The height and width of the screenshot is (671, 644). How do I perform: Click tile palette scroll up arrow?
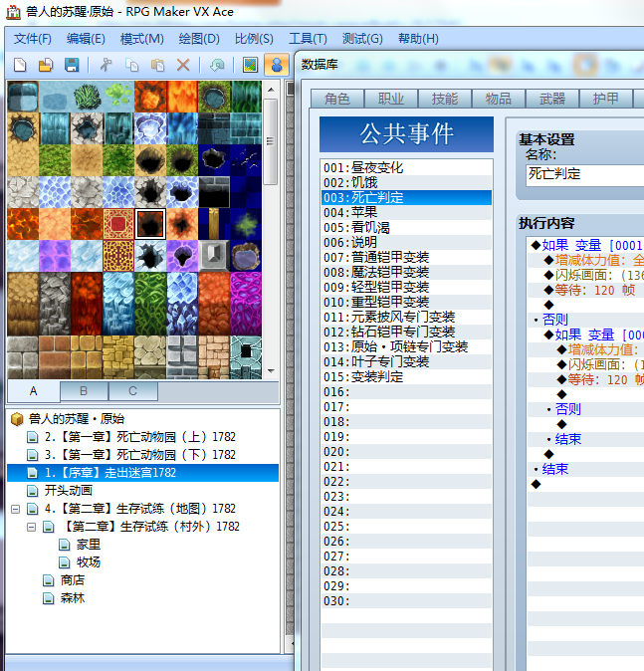pyautogui.click(x=271, y=90)
